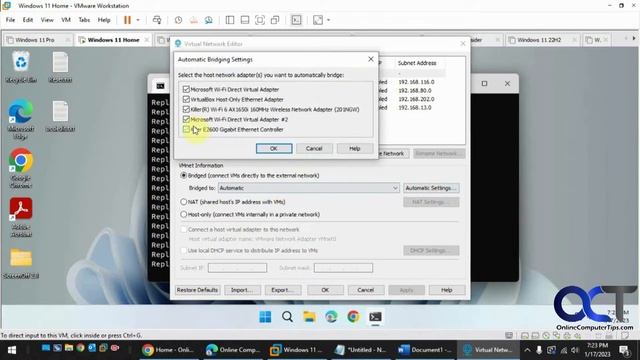Click the Automatic Settings button

coord(431,188)
